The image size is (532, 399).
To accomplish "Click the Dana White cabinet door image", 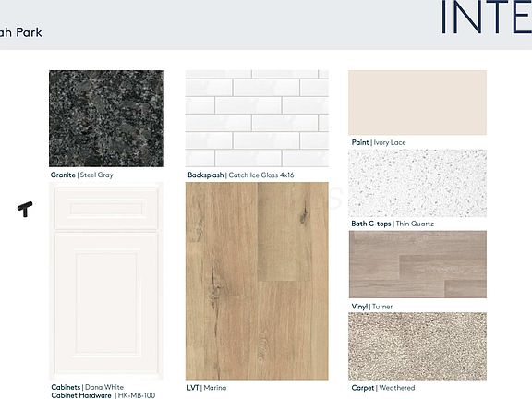I will click(x=106, y=281).
